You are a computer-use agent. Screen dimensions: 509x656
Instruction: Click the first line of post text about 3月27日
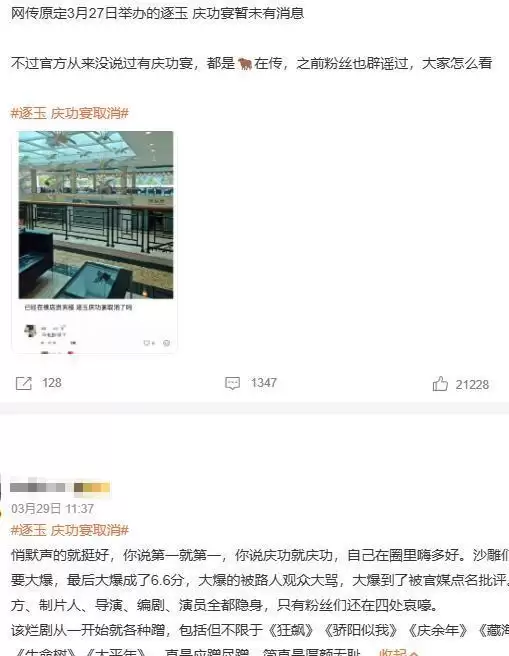pyautogui.click(x=157, y=13)
